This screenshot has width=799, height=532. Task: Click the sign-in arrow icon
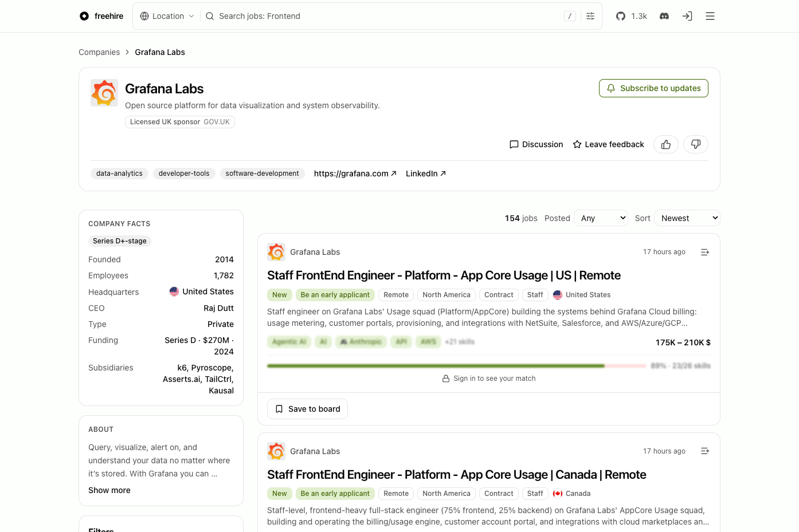pyautogui.click(x=687, y=16)
